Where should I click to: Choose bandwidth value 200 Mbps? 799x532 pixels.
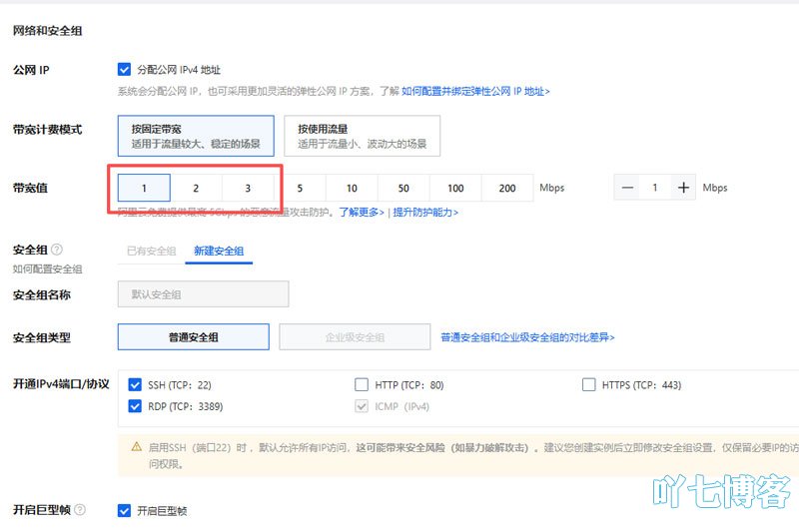tap(507, 188)
